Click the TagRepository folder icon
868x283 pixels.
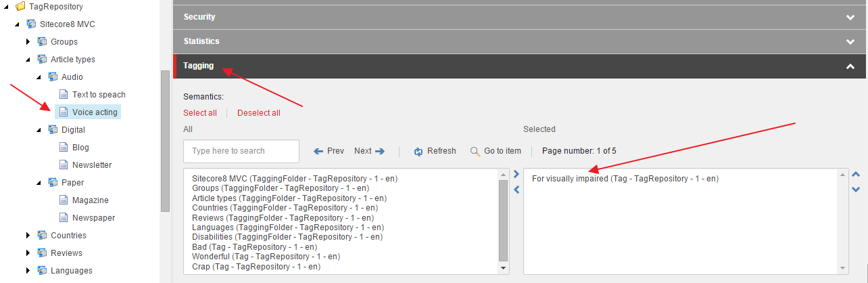20,7
